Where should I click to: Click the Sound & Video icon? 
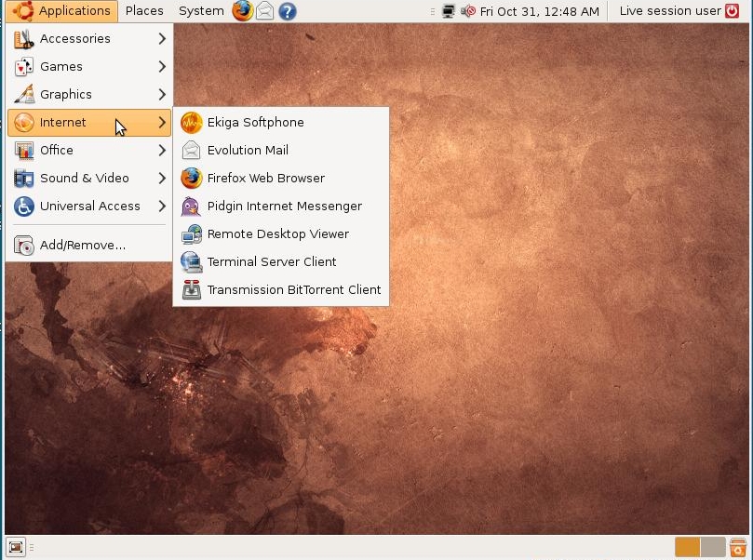coord(23,178)
